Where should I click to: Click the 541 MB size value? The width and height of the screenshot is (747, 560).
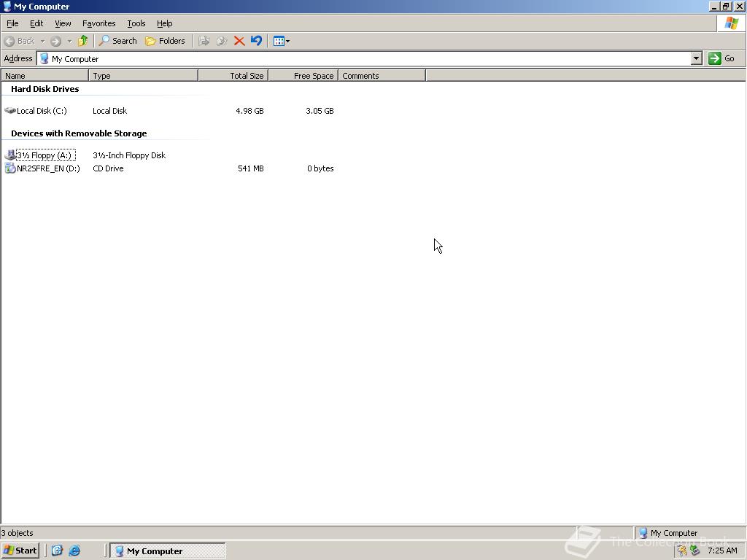pyautogui.click(x=251, y=168)
